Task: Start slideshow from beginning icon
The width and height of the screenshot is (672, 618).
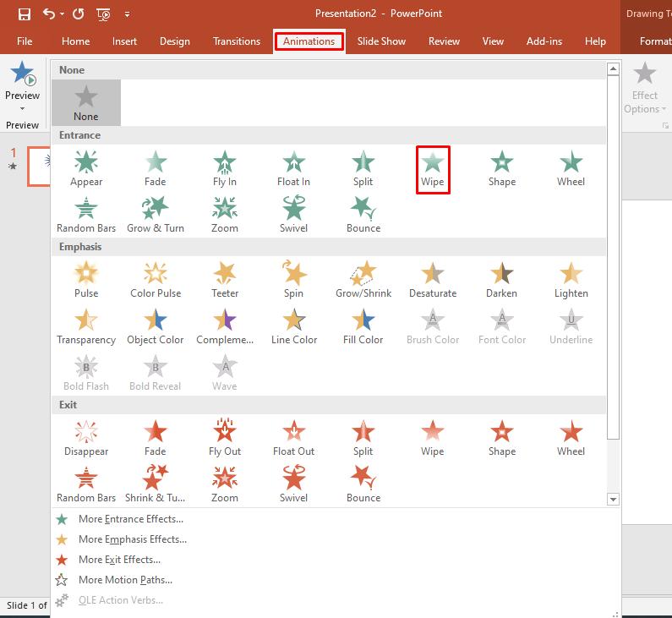Action: point(103,14)
